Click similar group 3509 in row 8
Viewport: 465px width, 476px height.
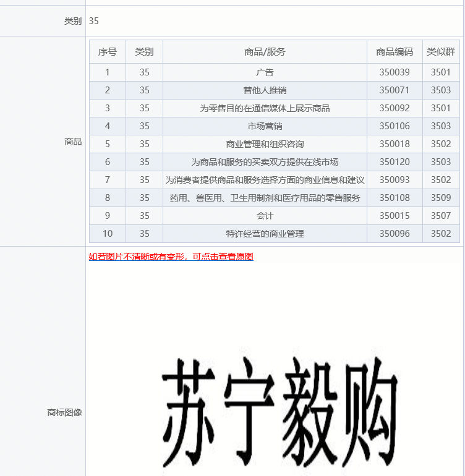441,198
